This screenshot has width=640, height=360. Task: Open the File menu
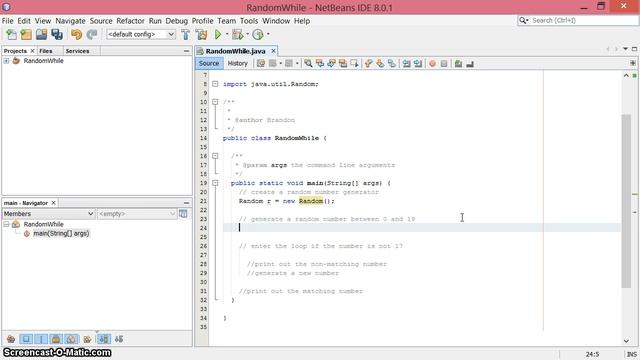coord(7,21)
